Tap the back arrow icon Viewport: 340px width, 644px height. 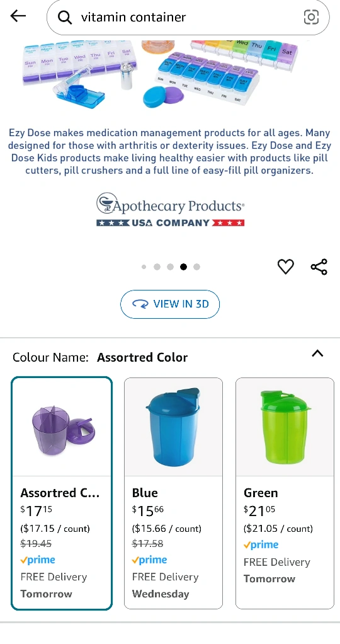(18, 16)
